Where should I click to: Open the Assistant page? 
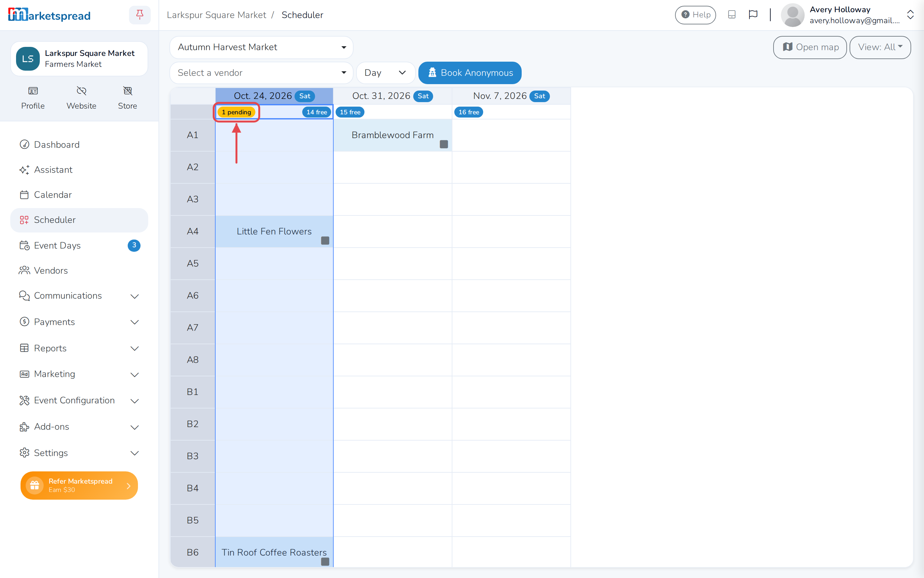[79, 170]
